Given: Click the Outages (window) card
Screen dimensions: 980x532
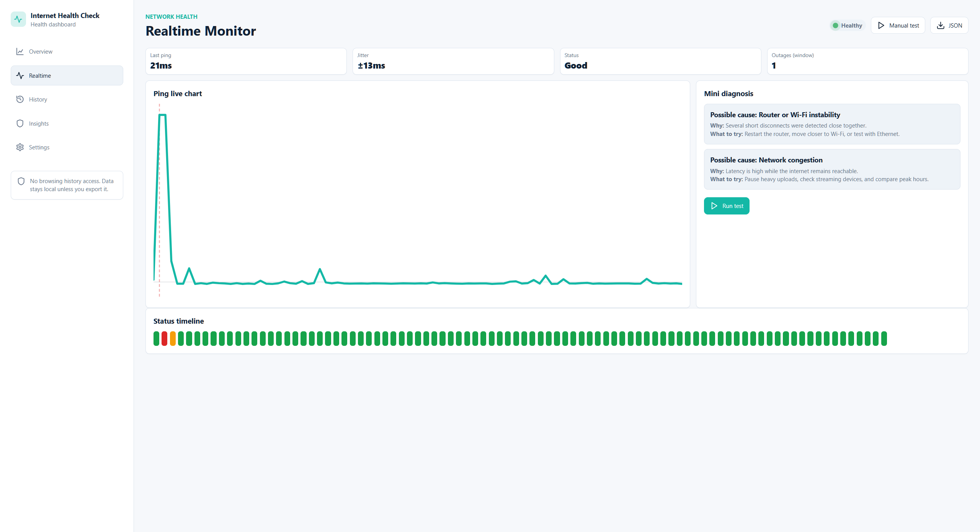Looking at the screenshot, I should point(868,61).
